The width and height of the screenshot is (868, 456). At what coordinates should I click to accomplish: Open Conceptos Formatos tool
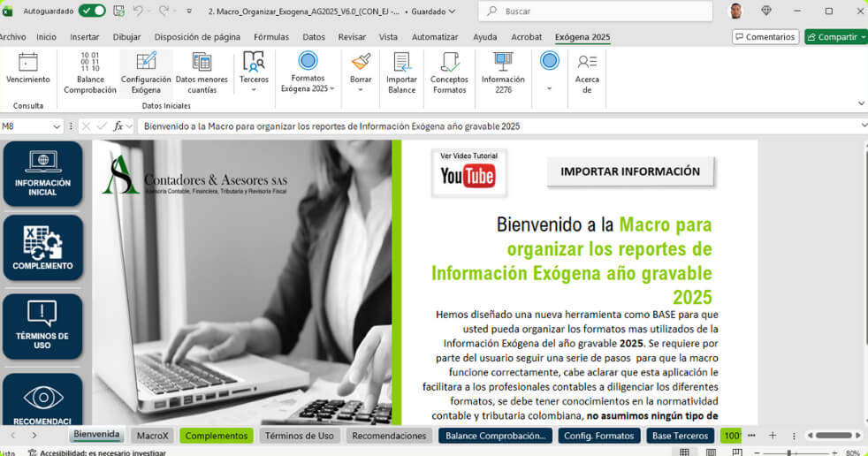(449, 73)
